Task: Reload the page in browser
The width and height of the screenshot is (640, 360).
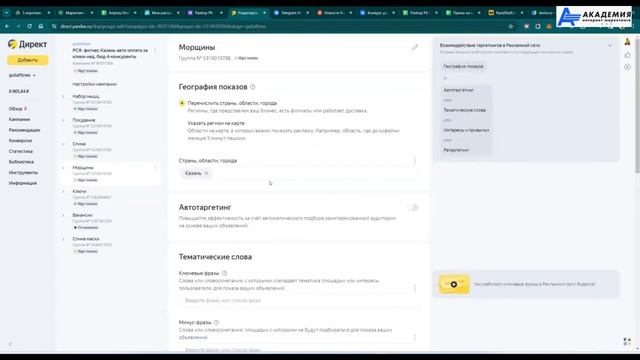Action: (29, 26)
